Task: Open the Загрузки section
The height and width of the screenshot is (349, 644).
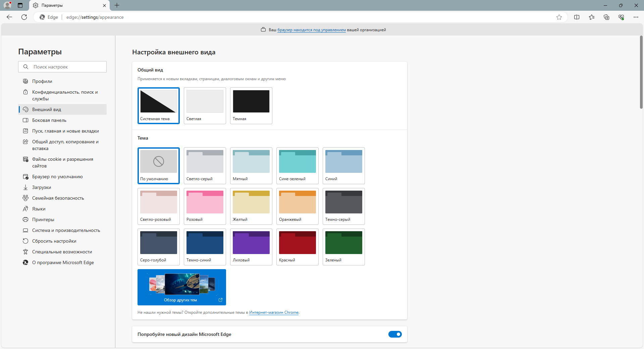Action: tap(62, 187)
